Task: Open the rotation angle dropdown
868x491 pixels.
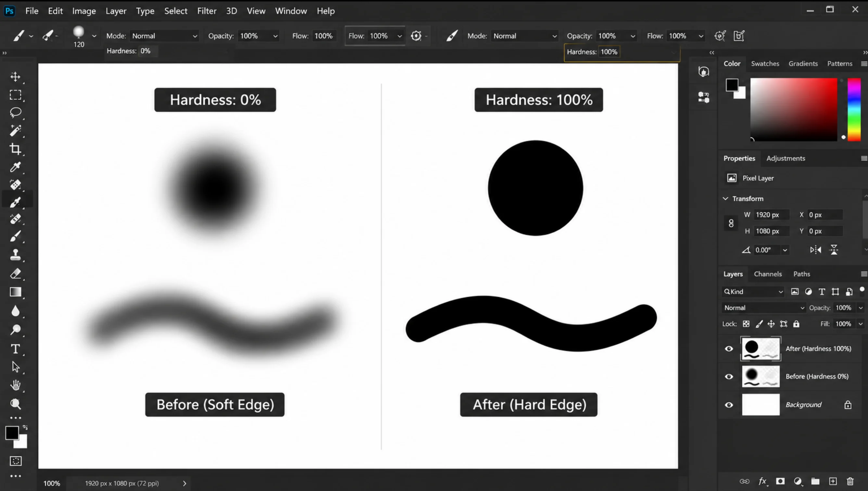Action: tap(785, 250)
